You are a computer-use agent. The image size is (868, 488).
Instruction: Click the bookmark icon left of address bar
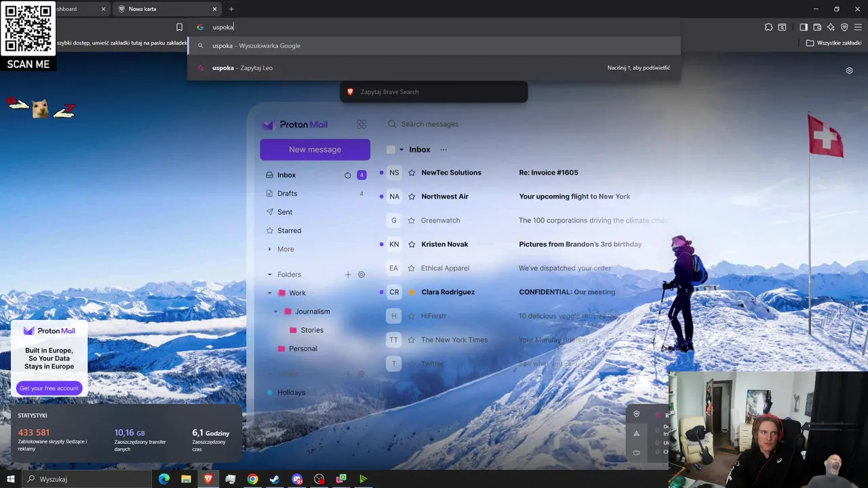[x=179, y=27]
